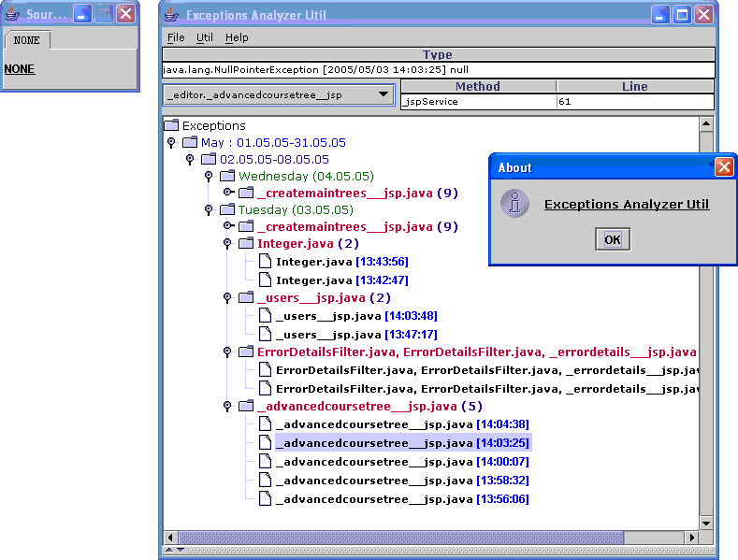The height and width of the screenshot is (560, 738).
Task: Collapse the Wednesday (04.05.05) node
Action: 209,176
